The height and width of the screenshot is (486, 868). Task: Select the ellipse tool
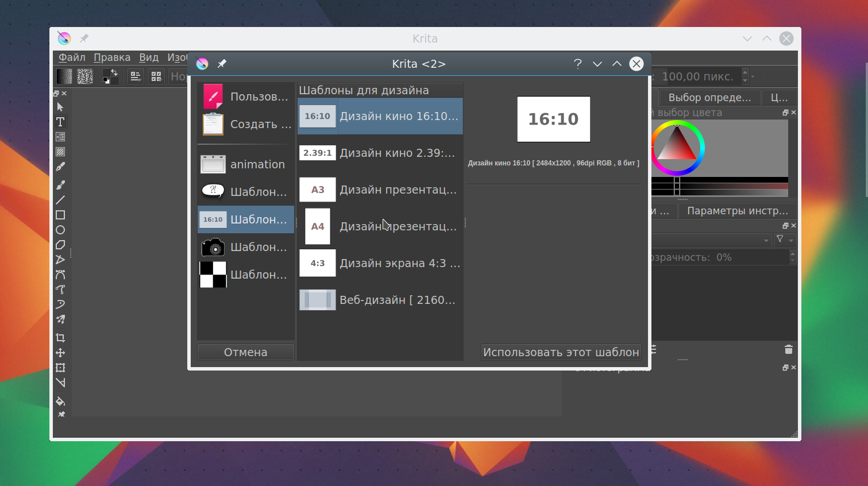pyautogui.click(x=60, y=230)
